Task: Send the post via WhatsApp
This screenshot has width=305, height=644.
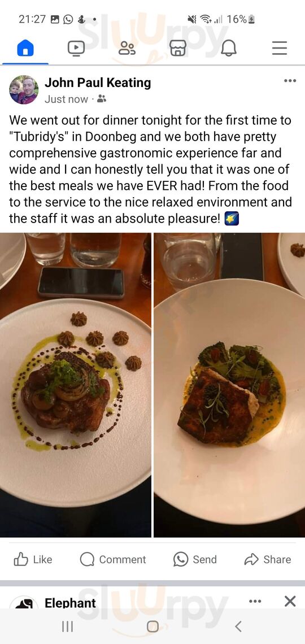Action: pos(195,559)
